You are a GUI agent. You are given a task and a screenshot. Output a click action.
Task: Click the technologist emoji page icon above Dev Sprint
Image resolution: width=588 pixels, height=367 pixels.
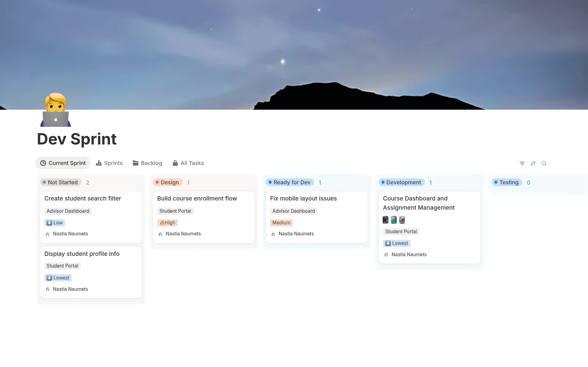click(x=56, y=111)
